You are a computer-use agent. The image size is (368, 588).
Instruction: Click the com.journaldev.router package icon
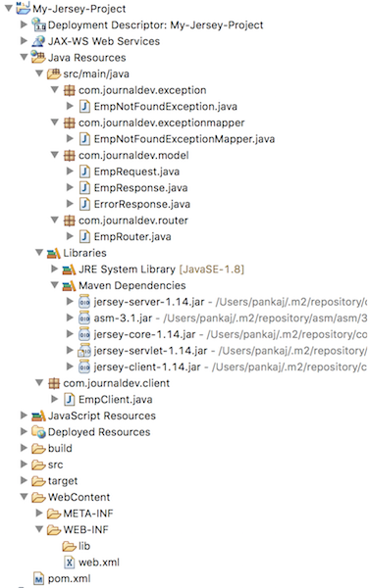coord(69,220)
